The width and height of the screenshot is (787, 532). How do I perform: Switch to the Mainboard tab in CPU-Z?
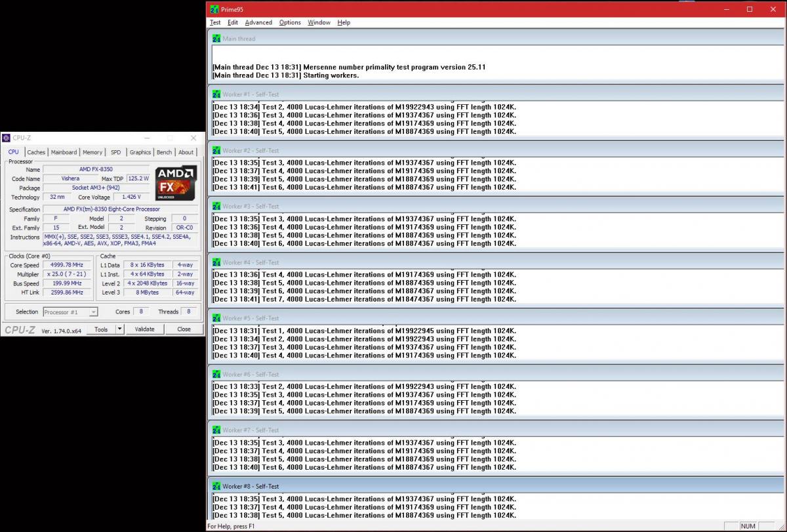pos(64,152)
